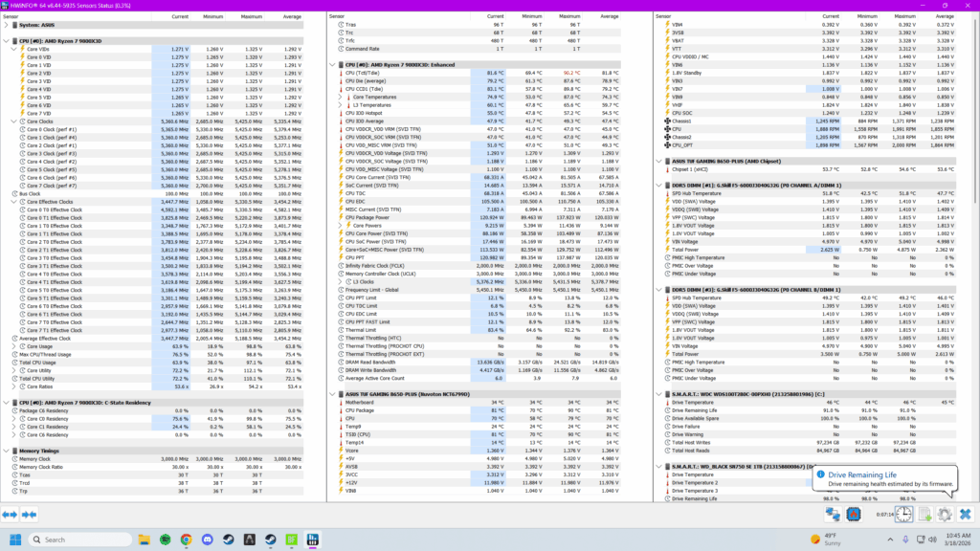Image resolution: width=980 pixels, height=551 pixels.
Task: Select the Average Effective Clock row
Action: [152, 338]
